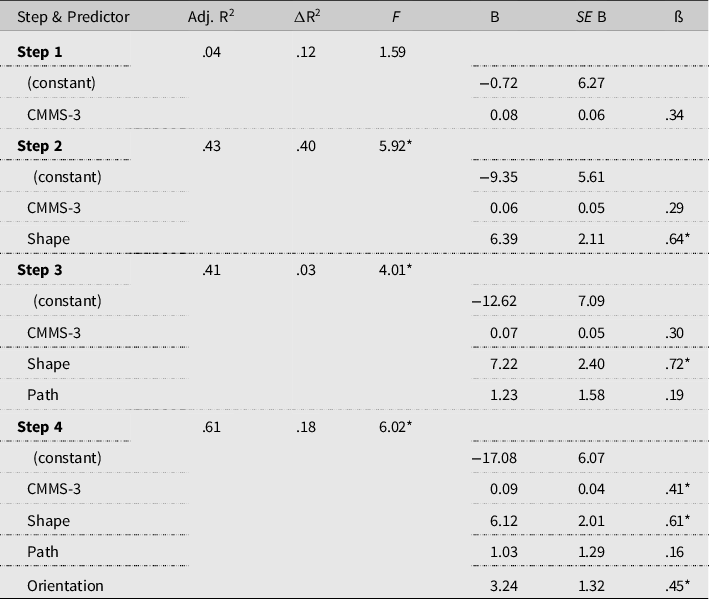Click the ß column header
Viewport: 709px width, 599px height.
[675, 17]
